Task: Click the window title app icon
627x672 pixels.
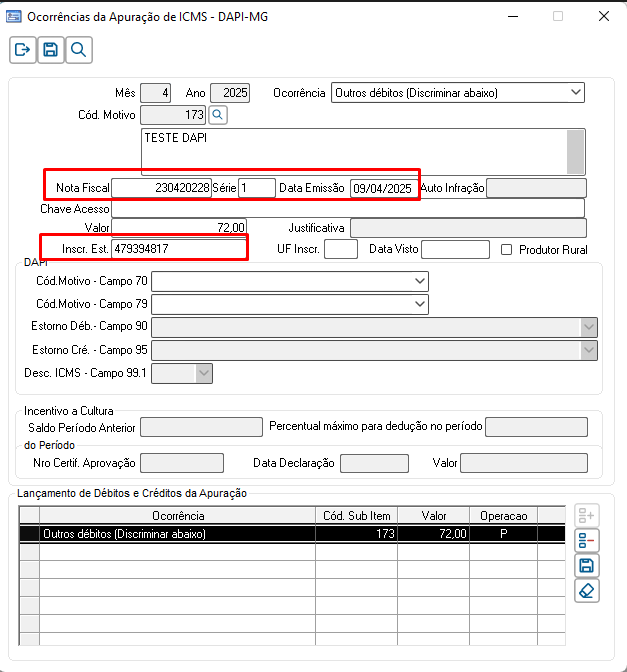Action: click(14, 17)
